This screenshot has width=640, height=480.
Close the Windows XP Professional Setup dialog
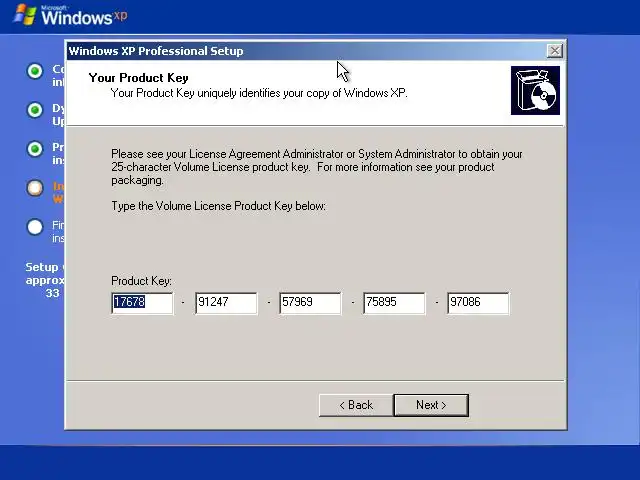(554, 51)
